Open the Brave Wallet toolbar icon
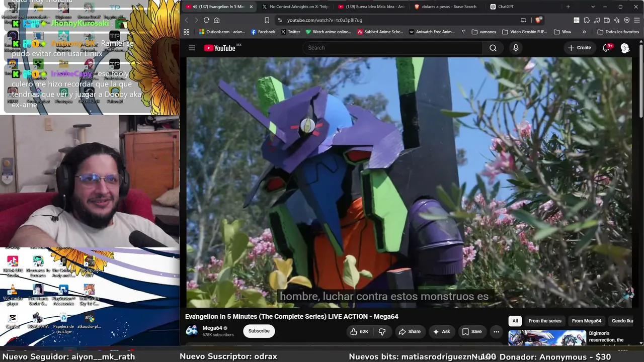 coord(607,20)
